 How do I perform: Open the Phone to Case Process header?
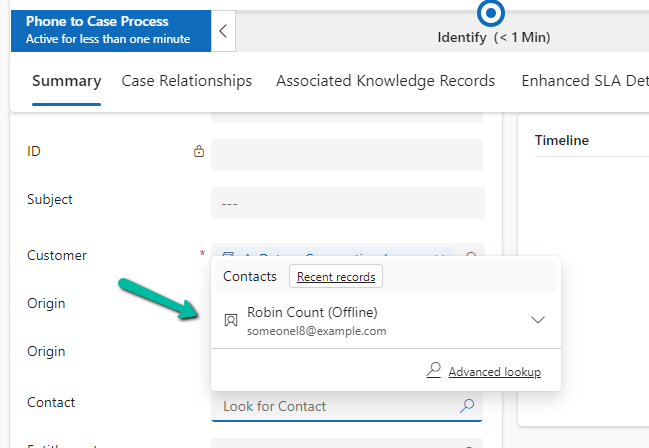point(110,30)
